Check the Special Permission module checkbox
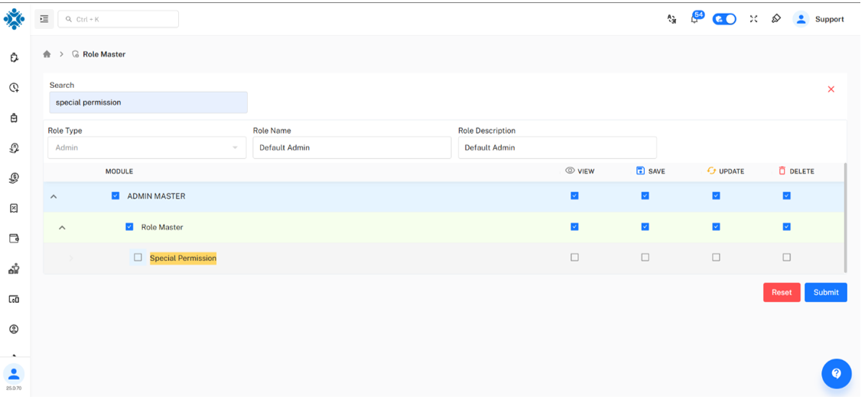Viewport: 868px width, 403px height. coord(138,258)
